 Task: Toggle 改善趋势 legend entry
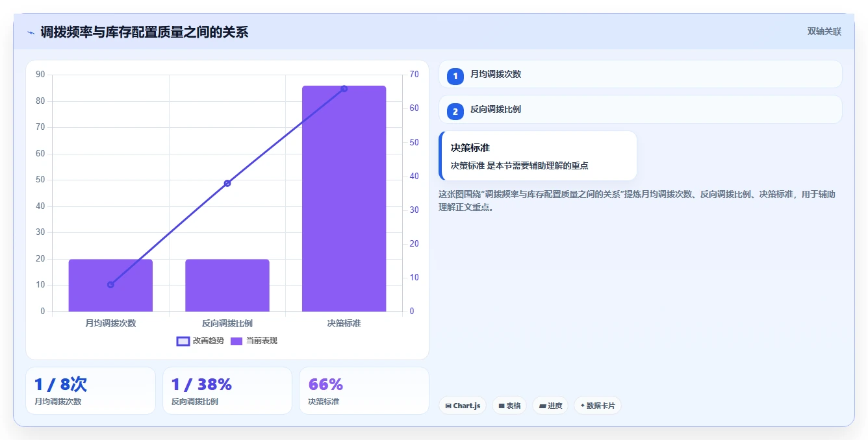(200, 341)
